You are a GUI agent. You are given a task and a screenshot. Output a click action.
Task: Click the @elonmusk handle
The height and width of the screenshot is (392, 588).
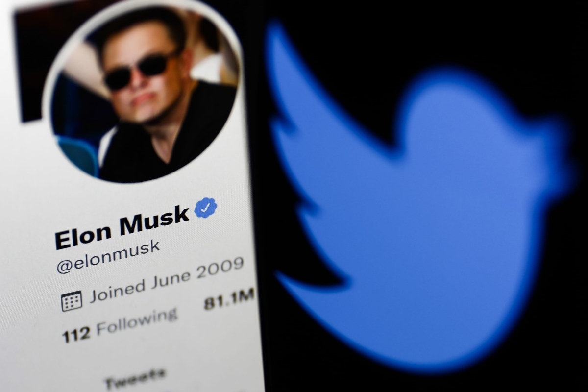click(108, 257)
